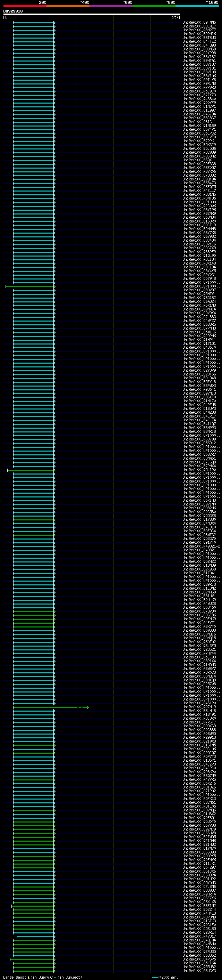This screenshot has height=980, width=222.
Task: Select hit UniRef100_Q5ZHS2
Action: [x=199, y=561]
